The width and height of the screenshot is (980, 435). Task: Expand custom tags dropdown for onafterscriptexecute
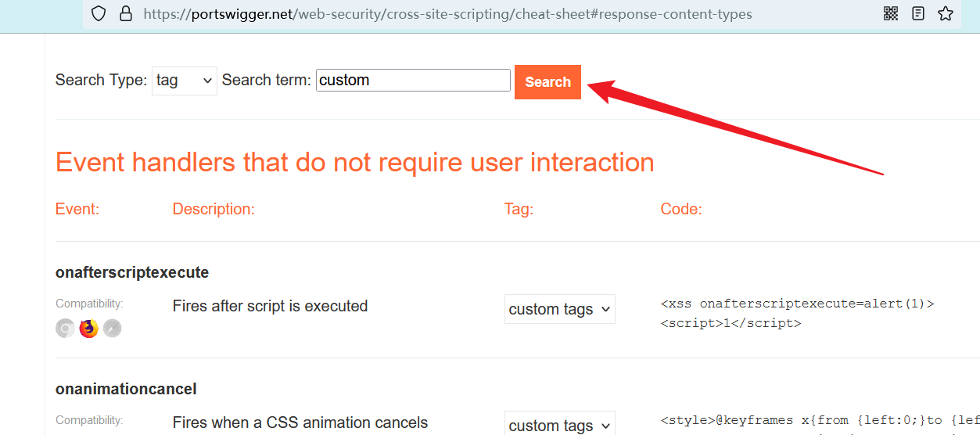(x=559, y=309)
